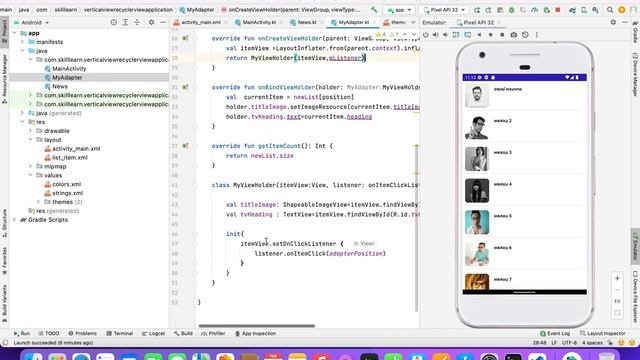This screenshot has width=640, height=360.
Task: Expand the drawable folder
Action: (30, 131)
